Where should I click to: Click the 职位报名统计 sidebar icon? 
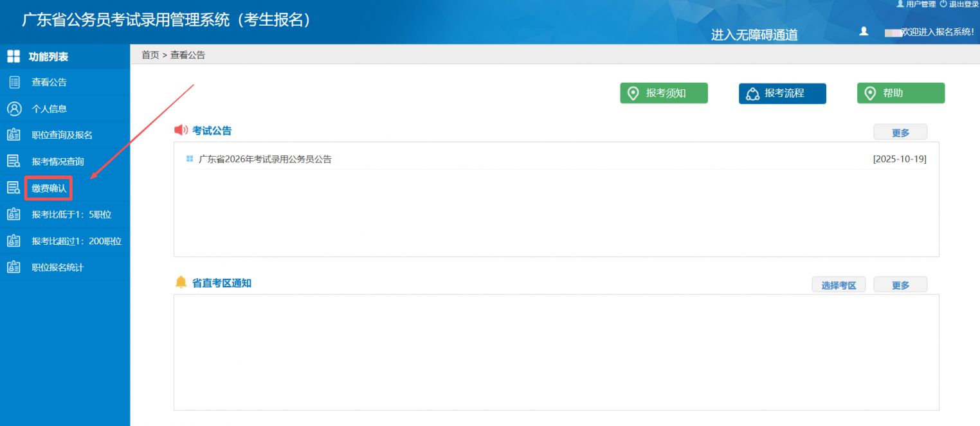click(14, 267)
